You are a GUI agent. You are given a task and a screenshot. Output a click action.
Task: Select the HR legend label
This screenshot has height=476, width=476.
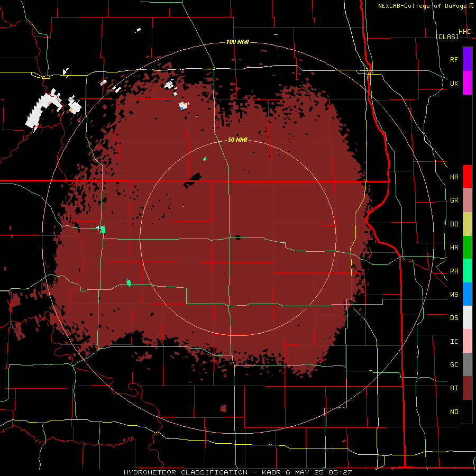coord(454,248)
